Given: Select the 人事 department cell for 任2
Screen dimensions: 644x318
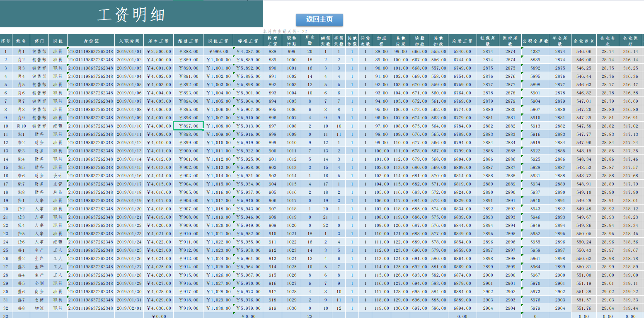Looking at the screenshot, I should [x=39, y=209].
